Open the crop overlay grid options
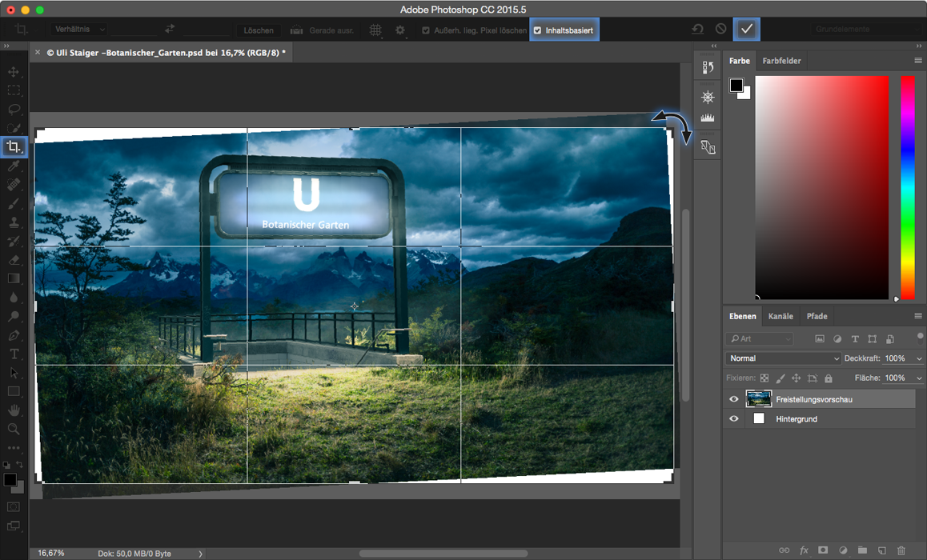 375,30
